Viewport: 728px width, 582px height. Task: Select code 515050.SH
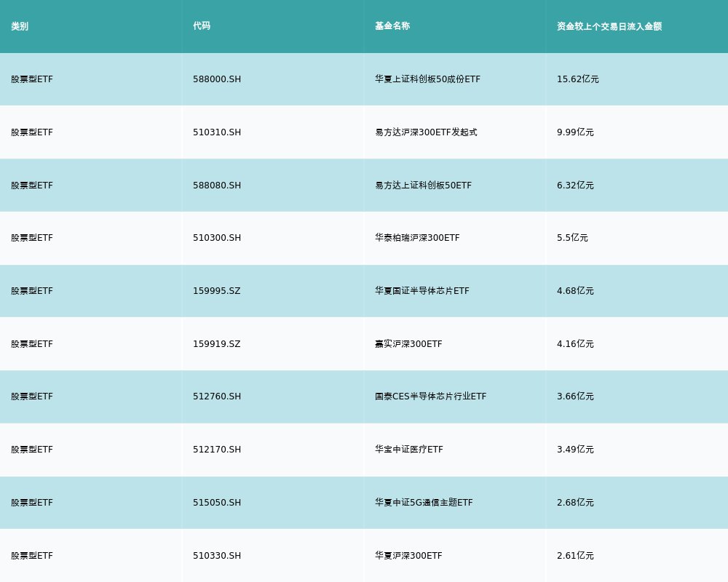point(217,503)
